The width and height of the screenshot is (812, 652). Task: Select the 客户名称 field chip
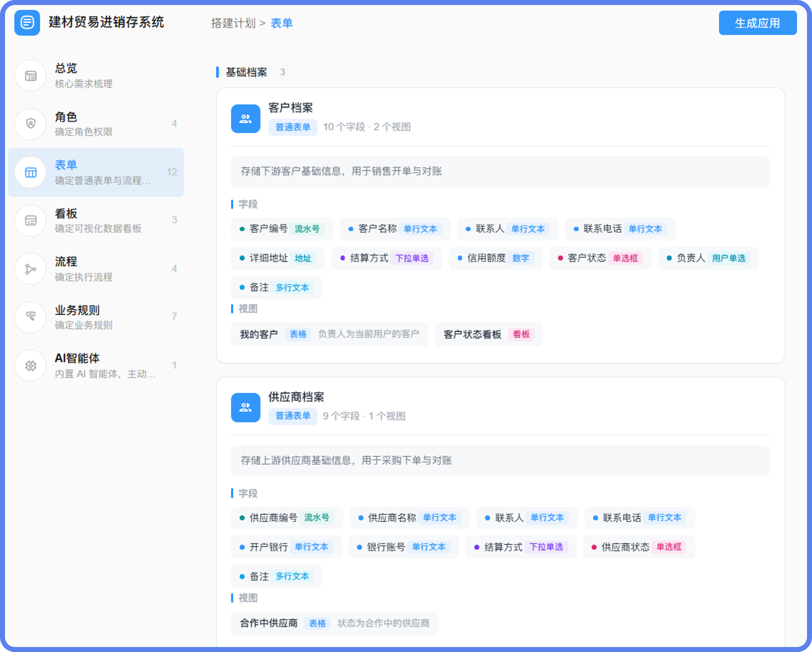coord(395,228)
